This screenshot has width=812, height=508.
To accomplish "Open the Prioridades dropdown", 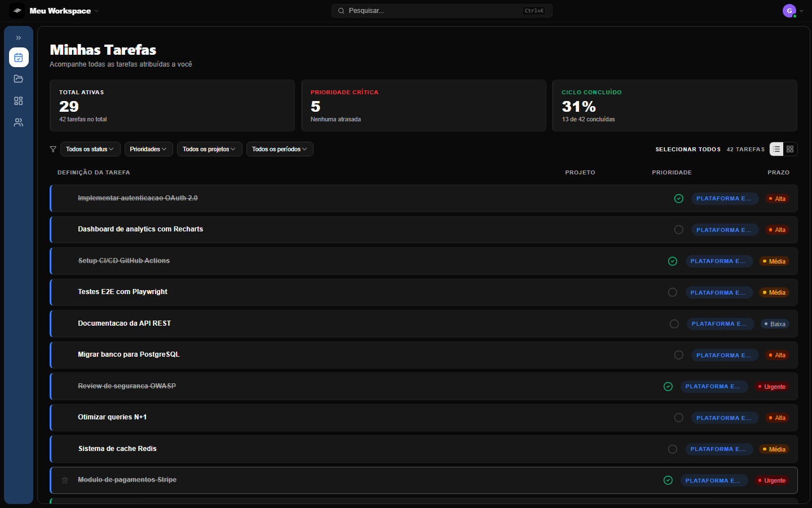I will [x=149, y=149].
